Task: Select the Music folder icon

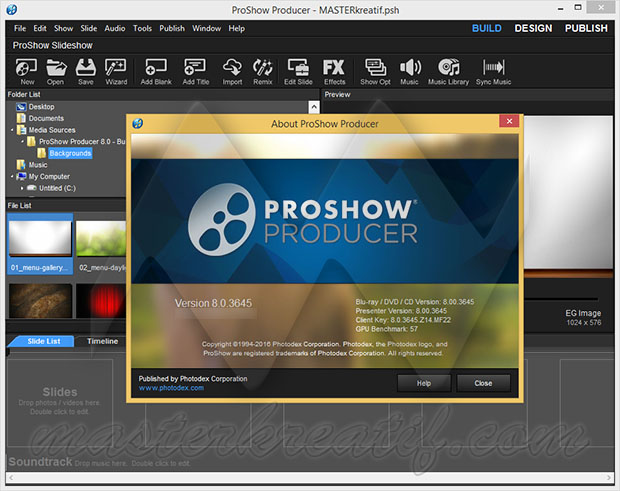Action: click(x=21, y=164)
